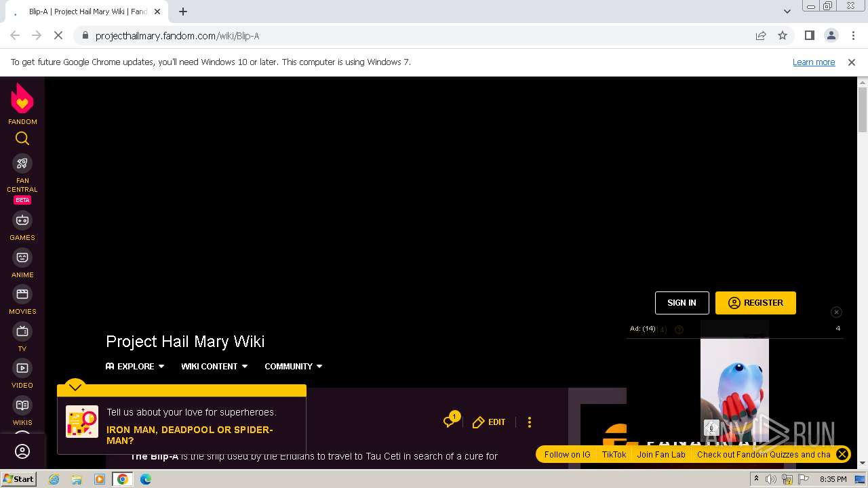Open user profile icon in sidebar
Viewport: 868px width, 488px height.
22,451
